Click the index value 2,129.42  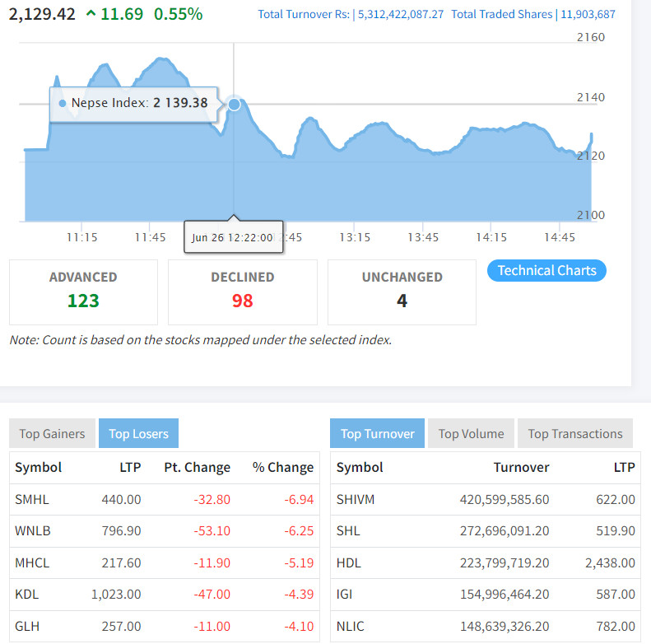point(42,14)
